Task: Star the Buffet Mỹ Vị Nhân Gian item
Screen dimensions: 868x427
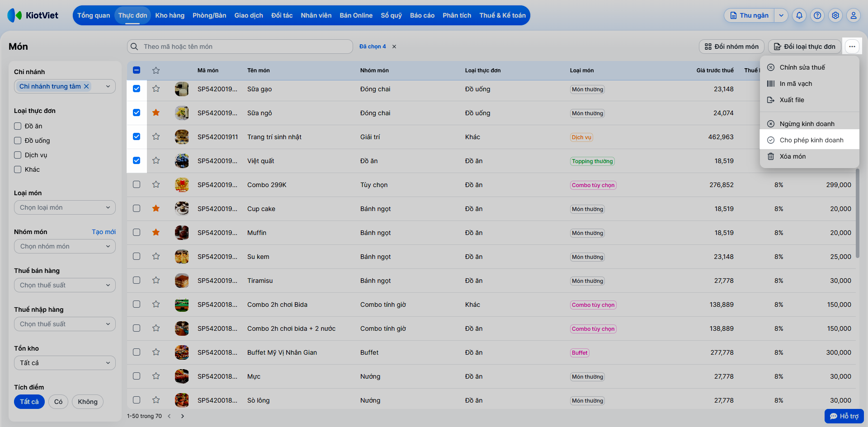Action: [x=156, y=352]
